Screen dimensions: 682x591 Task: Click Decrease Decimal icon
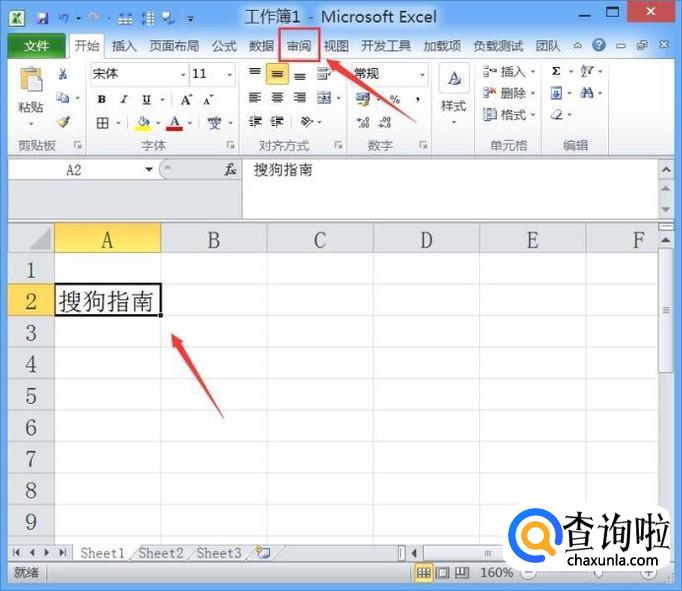coord(384,123)
